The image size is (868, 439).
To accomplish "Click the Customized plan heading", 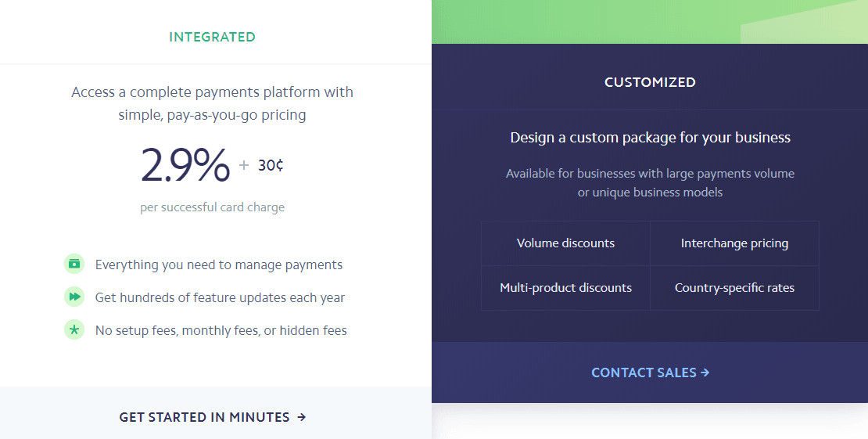I will point(650,82).
